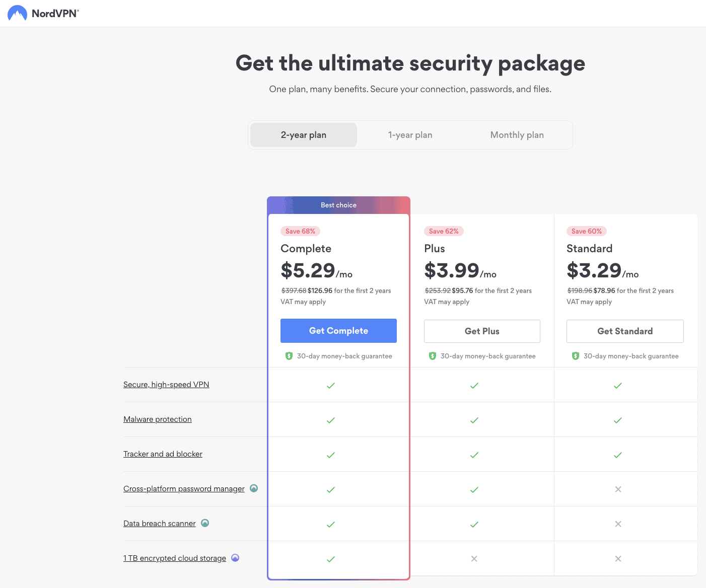The height and width of the screenshot is (588, 706).
Task: Select the Monthly plan tab
Action: 517,135
